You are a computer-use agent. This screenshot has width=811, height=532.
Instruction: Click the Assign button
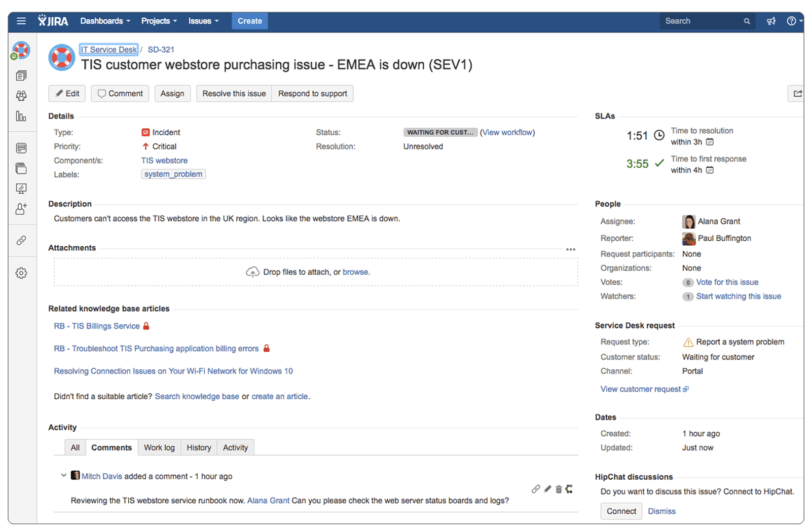coord(172,94)
